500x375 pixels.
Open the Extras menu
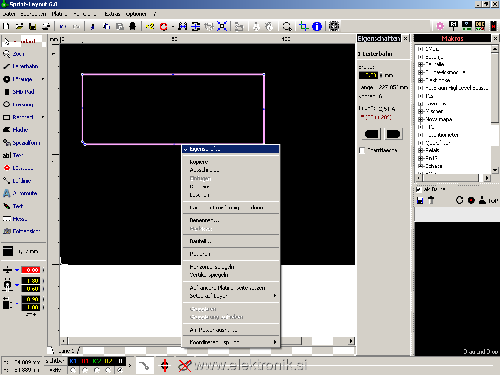[112, 14]
